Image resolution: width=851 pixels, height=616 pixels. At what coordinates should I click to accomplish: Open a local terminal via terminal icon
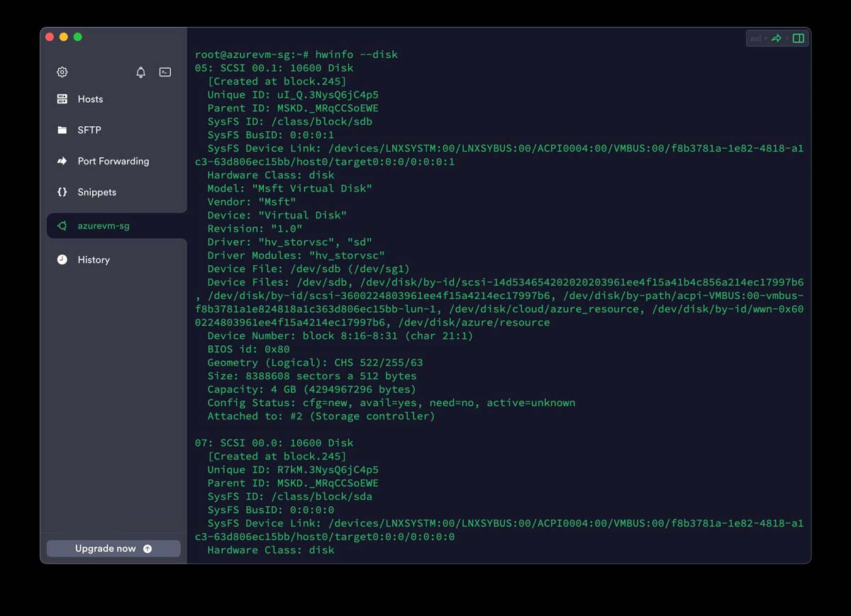coord(165,72)
